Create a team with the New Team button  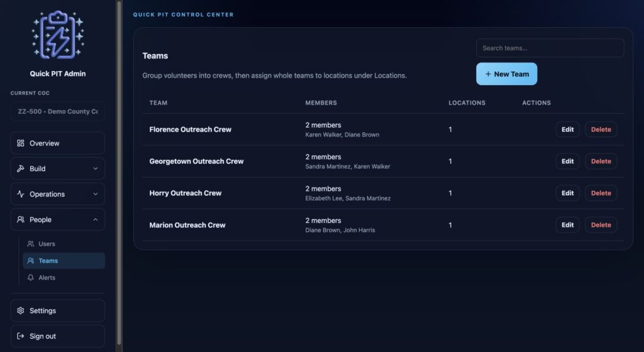click(506, 74)
